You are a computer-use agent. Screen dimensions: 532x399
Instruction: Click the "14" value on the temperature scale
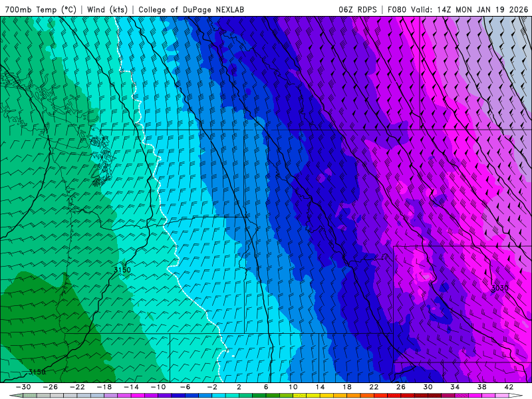pyautogui.click(x=320, y=387)
